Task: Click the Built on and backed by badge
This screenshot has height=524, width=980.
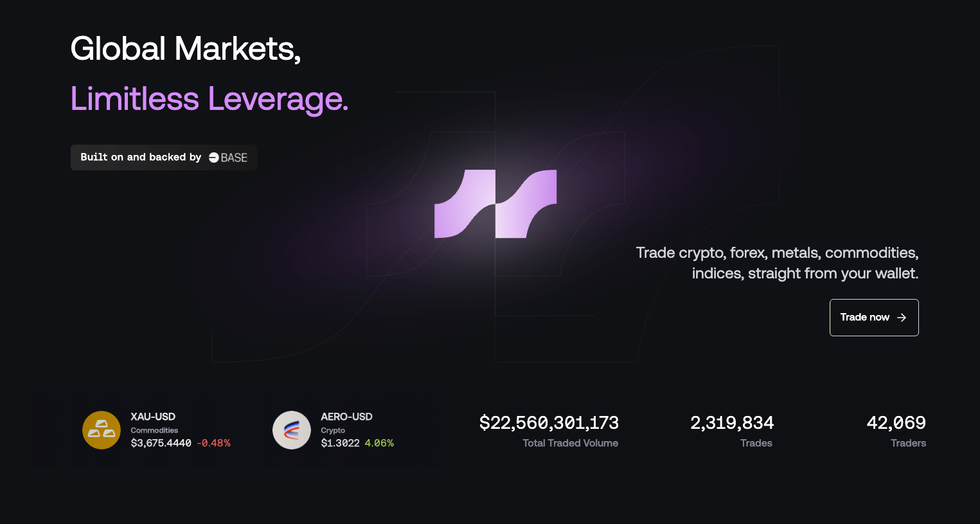Action: (x=164, y=158)
